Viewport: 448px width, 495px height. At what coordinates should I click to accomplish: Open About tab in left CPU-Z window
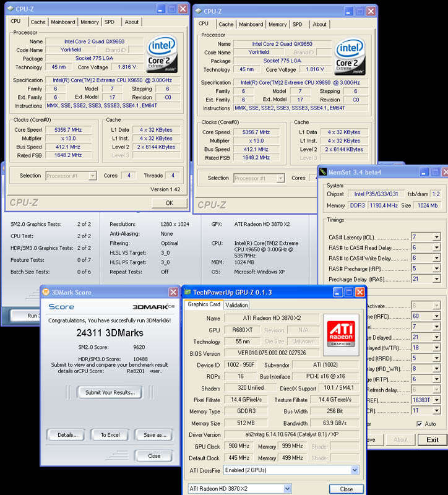131,22
